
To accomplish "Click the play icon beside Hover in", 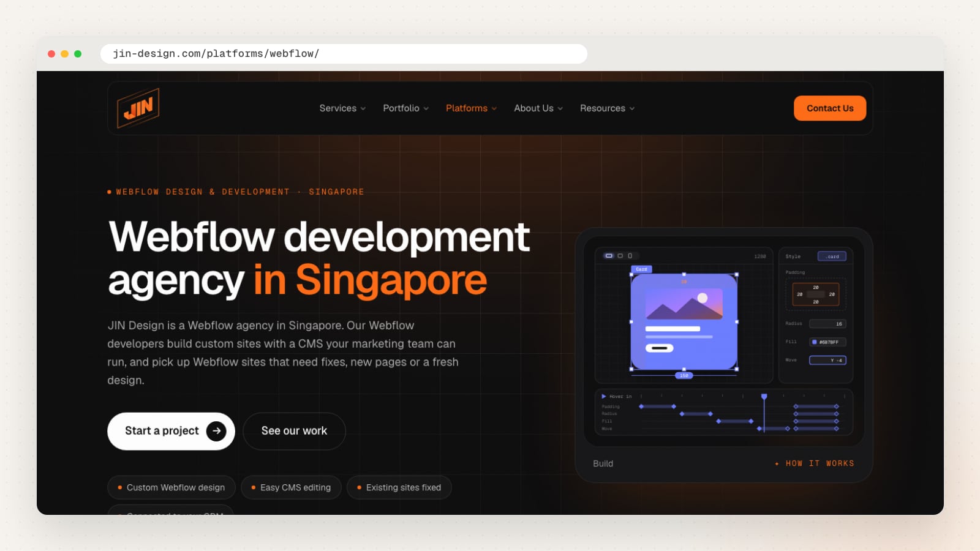I will coord(604,396).
